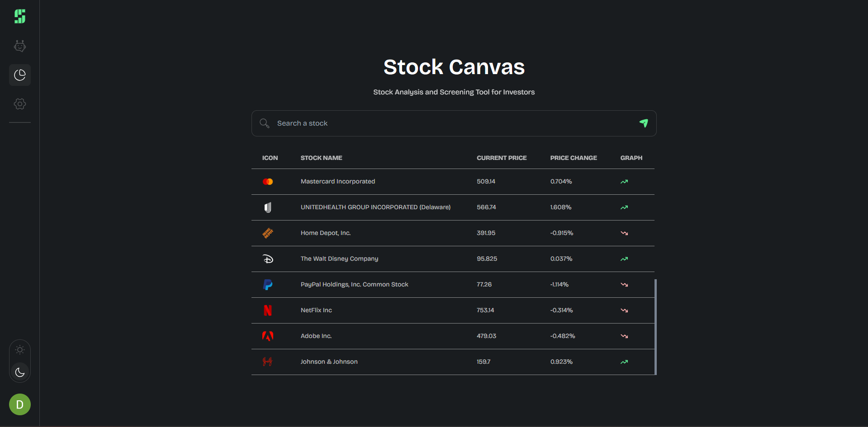Open NetFlix Inc stock
The height and width of the screenshot is (427, 868).
pos(316,310)
